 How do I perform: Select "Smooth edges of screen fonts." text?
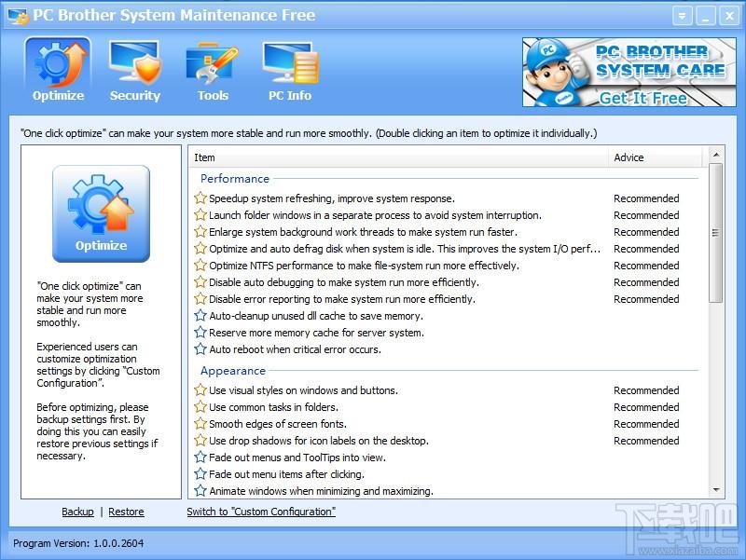click(x=278, y=424)
